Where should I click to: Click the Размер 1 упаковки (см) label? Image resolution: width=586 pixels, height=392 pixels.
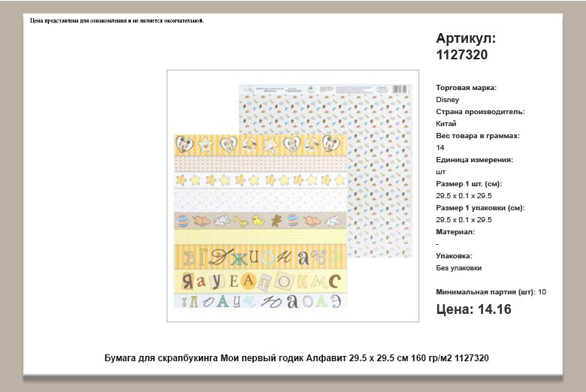[480, 208]
